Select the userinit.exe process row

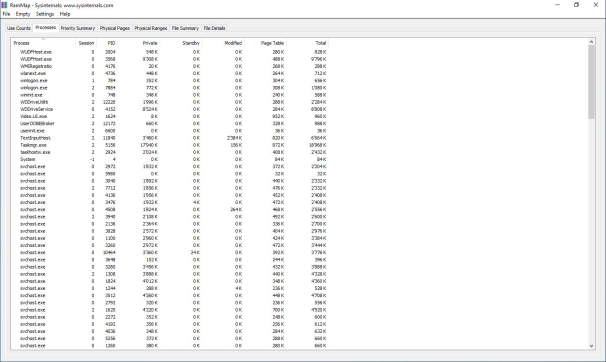pos(170,131)
